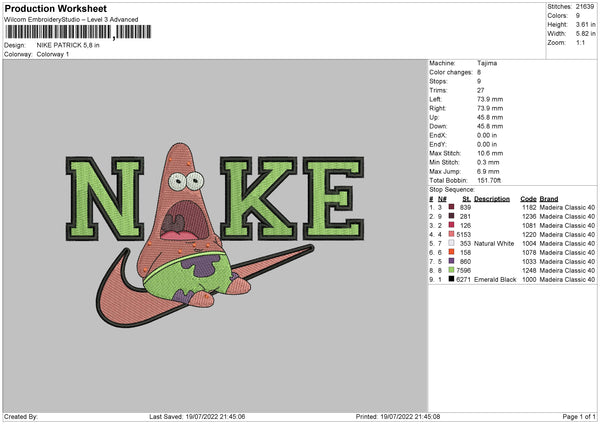Click the Color changes value 8
Screen dimensions: 600x424
(x=479, y=72)
